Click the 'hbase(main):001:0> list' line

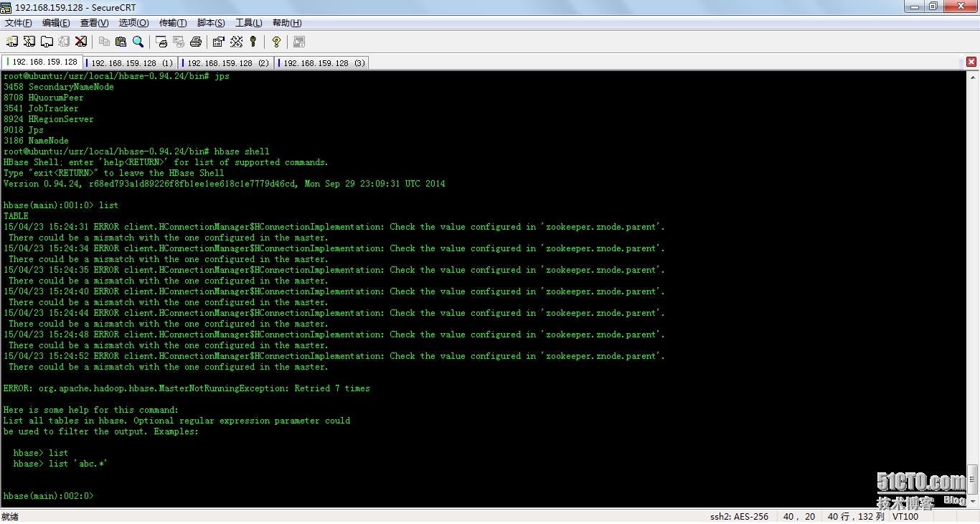tap(61, 205)
